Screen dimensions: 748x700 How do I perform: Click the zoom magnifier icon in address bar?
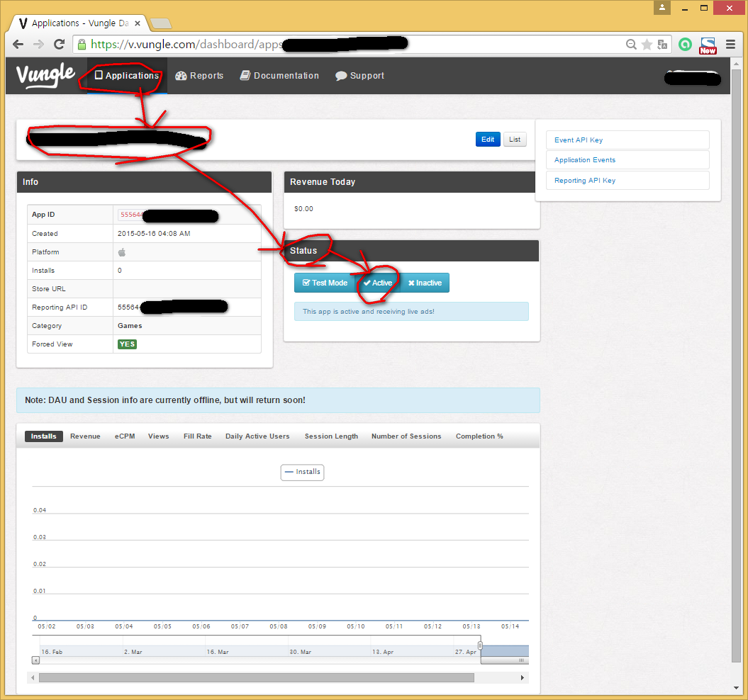point(631,45)
